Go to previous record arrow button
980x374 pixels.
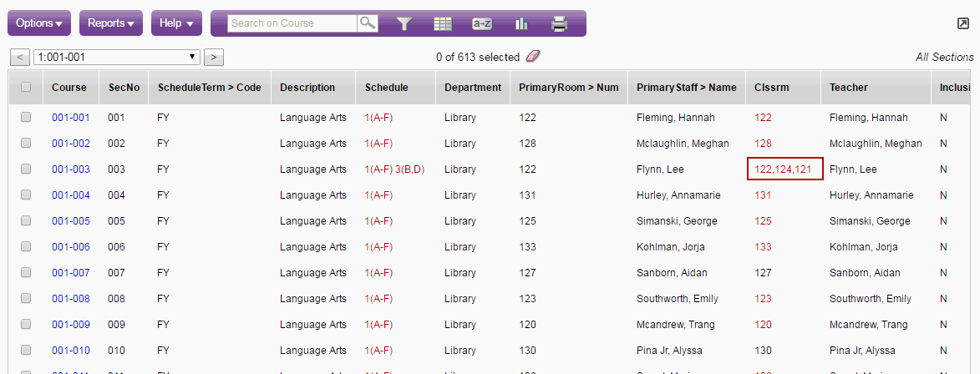19,58
